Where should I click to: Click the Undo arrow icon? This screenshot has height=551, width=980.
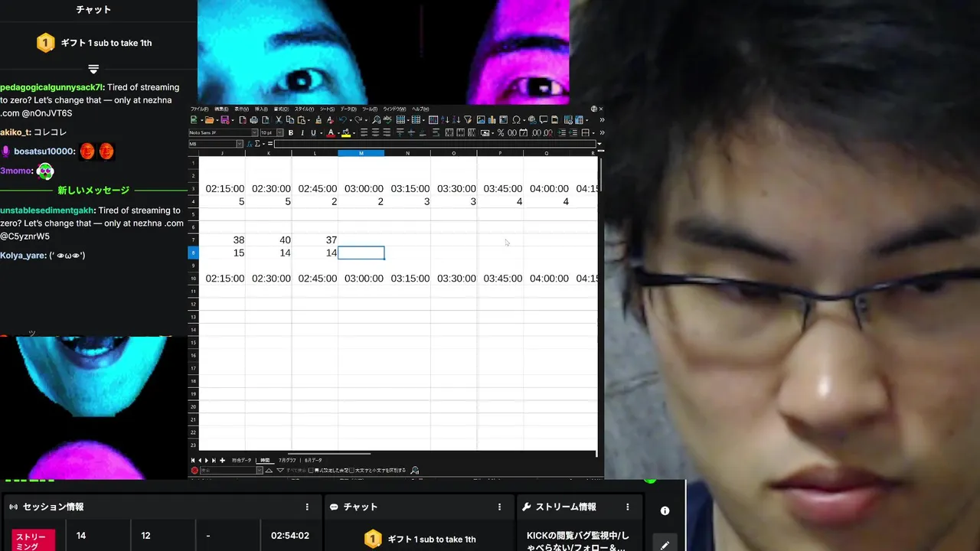click(342, 120)
